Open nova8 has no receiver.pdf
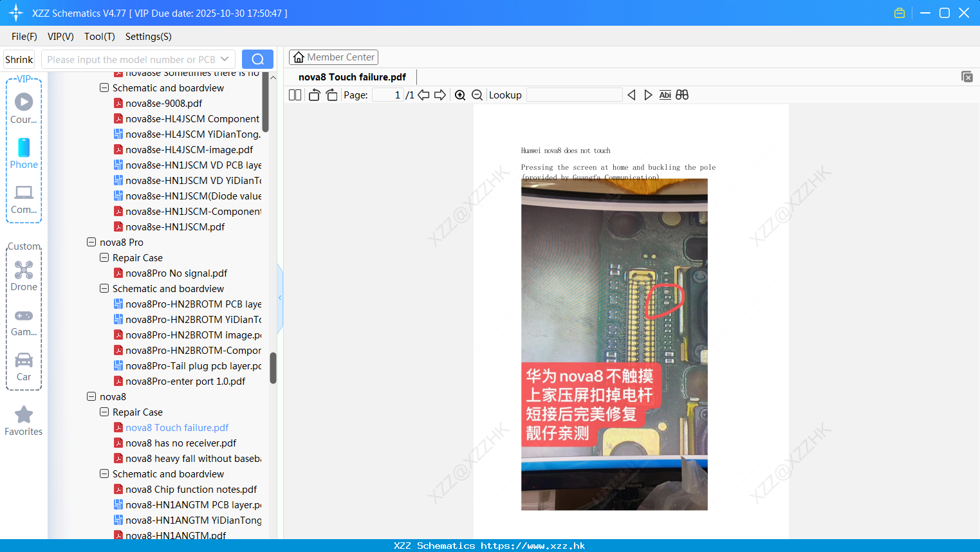The image size is (980, 552). coord(181,443)
